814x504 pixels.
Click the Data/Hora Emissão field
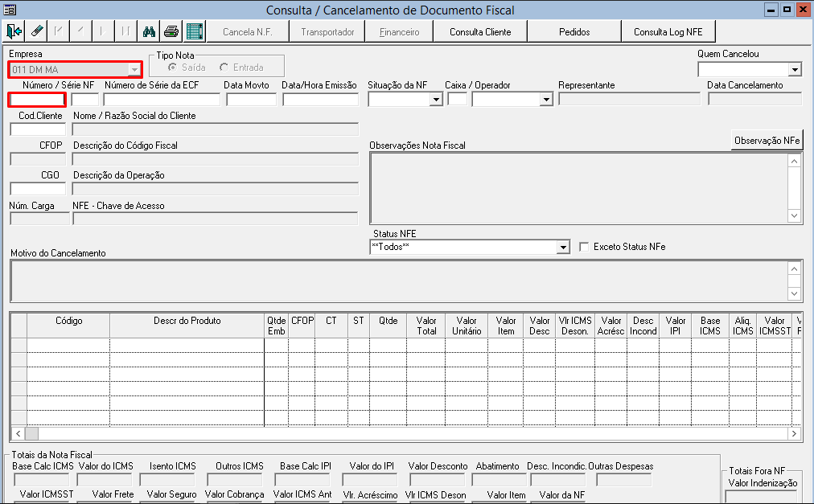point(320,100)
